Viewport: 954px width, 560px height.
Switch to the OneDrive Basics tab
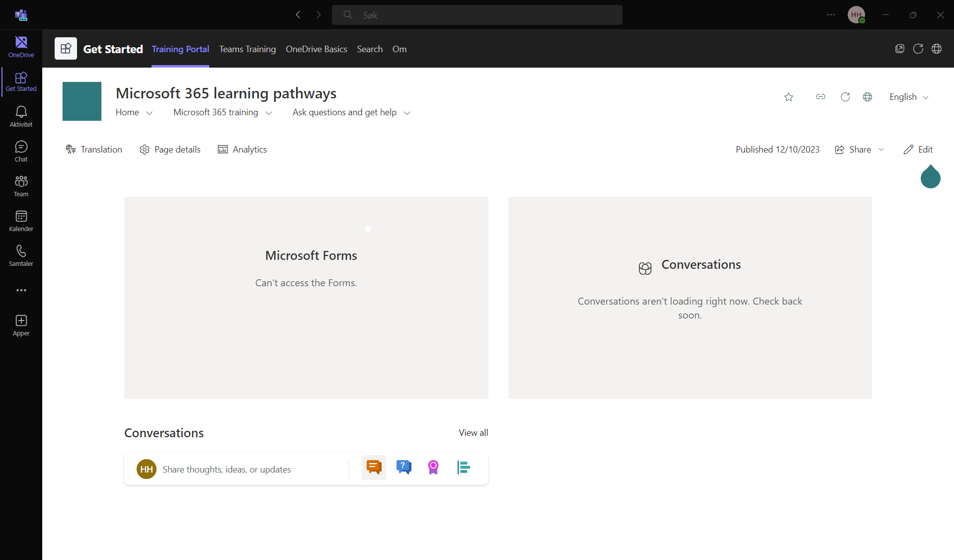point(316,49)
